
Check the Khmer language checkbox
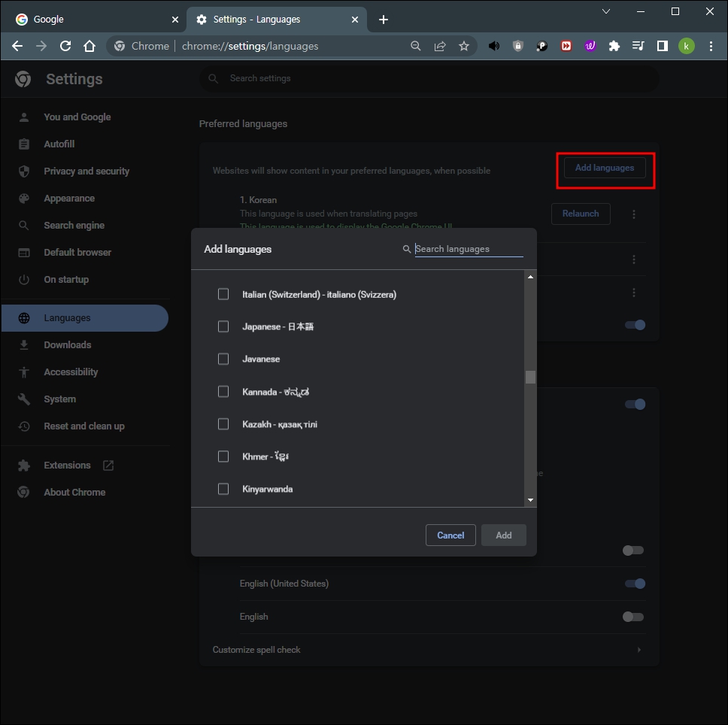223,457
